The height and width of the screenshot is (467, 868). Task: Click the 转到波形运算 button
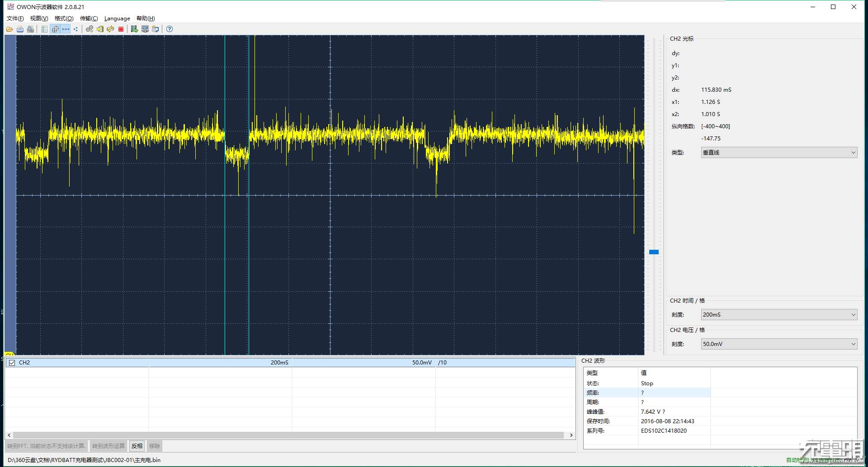[x=108, y=446]
